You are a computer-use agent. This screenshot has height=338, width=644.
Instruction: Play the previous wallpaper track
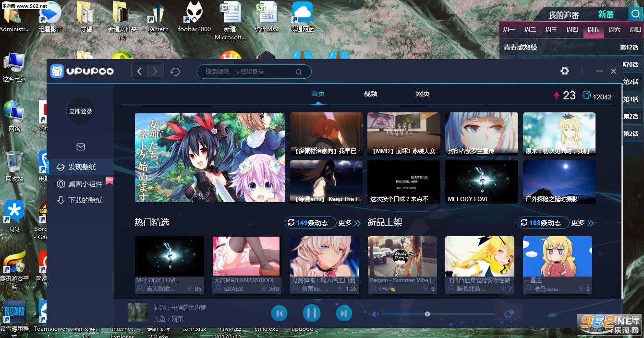click(x=279, y=314)
